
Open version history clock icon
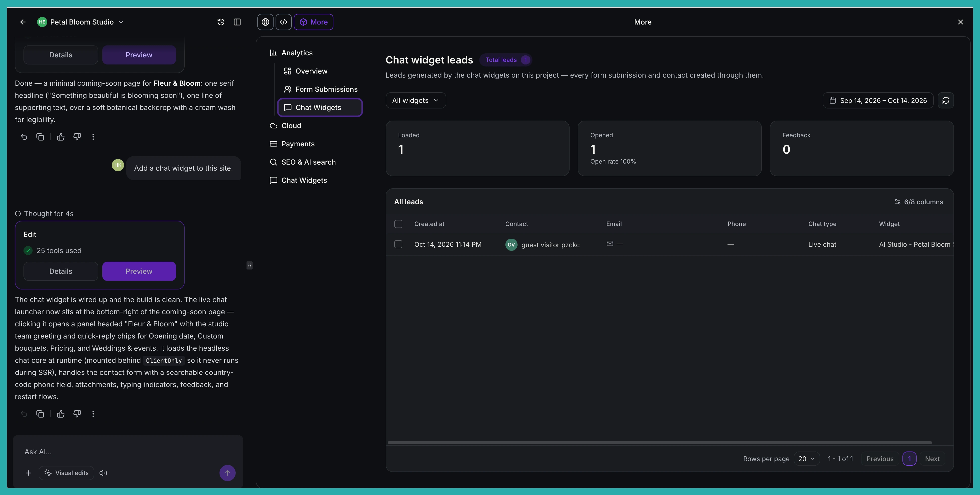pos(221,22)
